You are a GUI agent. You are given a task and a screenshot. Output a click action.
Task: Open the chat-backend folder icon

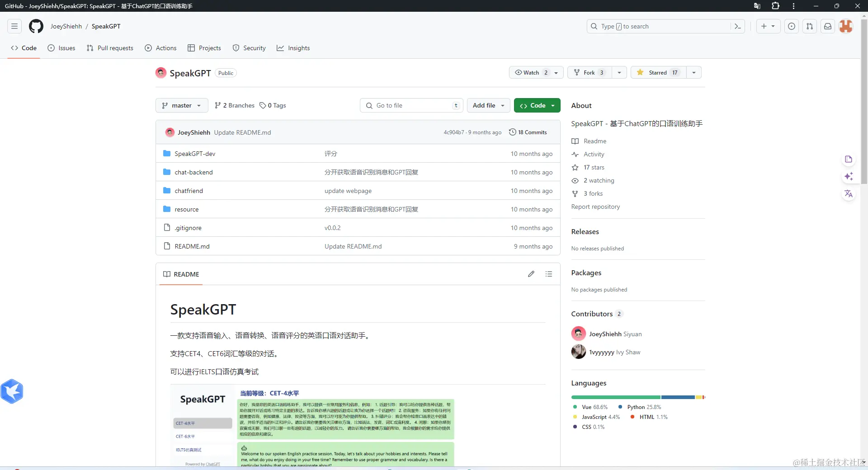coord(167,172)
